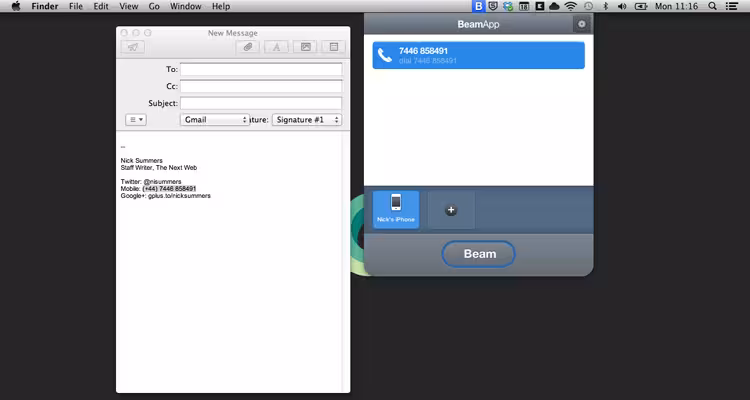Click the BeamApp menu bar icon
Screen dimensions: 750x400
(x=478, y=6)
